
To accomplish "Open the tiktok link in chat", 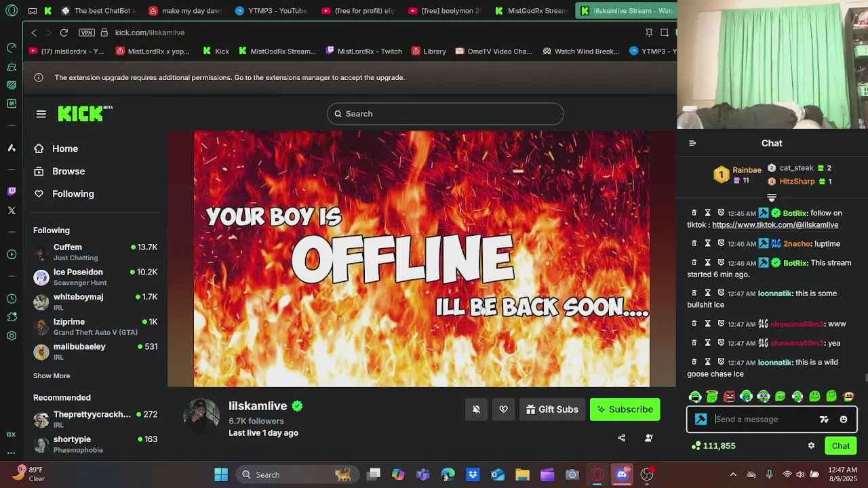I will (775, 224).
